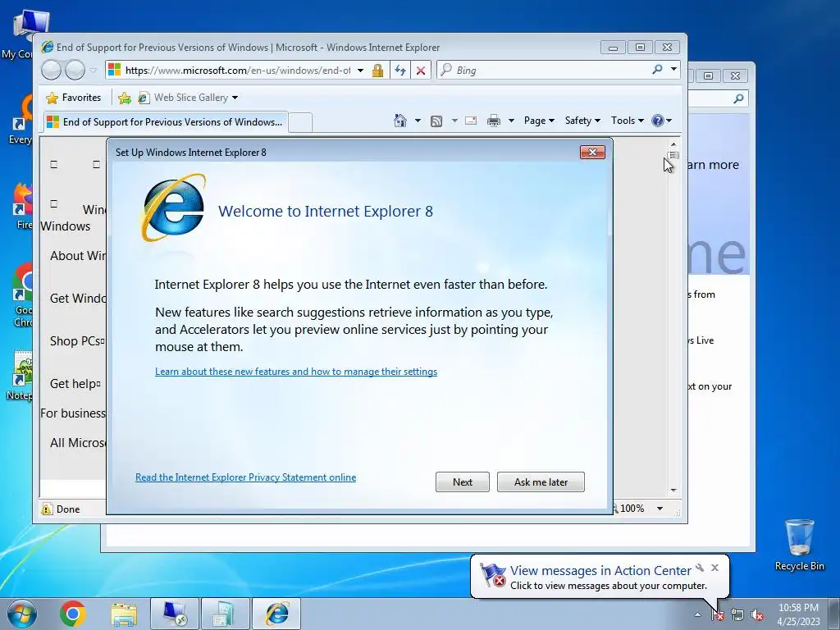Open recent pages dropdown beside forward button
The image size is (840, 630).
click(x=94, y=70)
